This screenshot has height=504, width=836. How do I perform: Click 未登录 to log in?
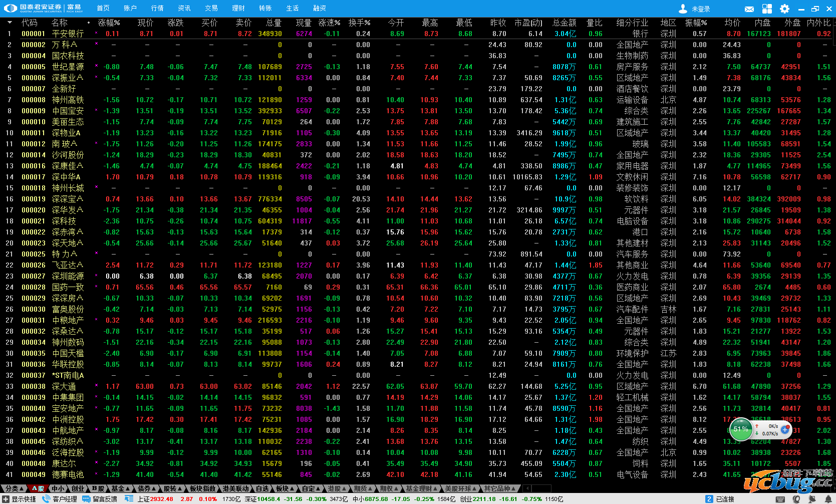point(701,9)
